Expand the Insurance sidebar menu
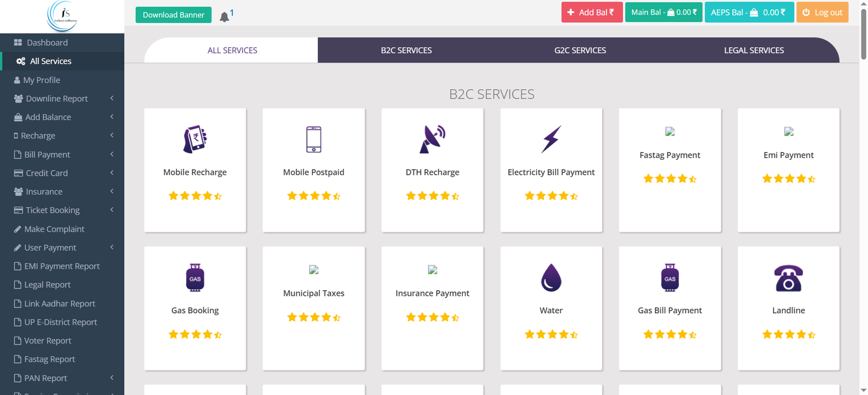 click(x=44, y=192)
